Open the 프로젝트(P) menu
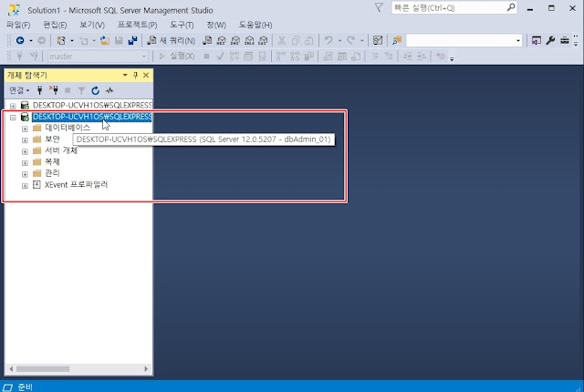The width and height of the screenshot is (584, 392). point(138,25)
